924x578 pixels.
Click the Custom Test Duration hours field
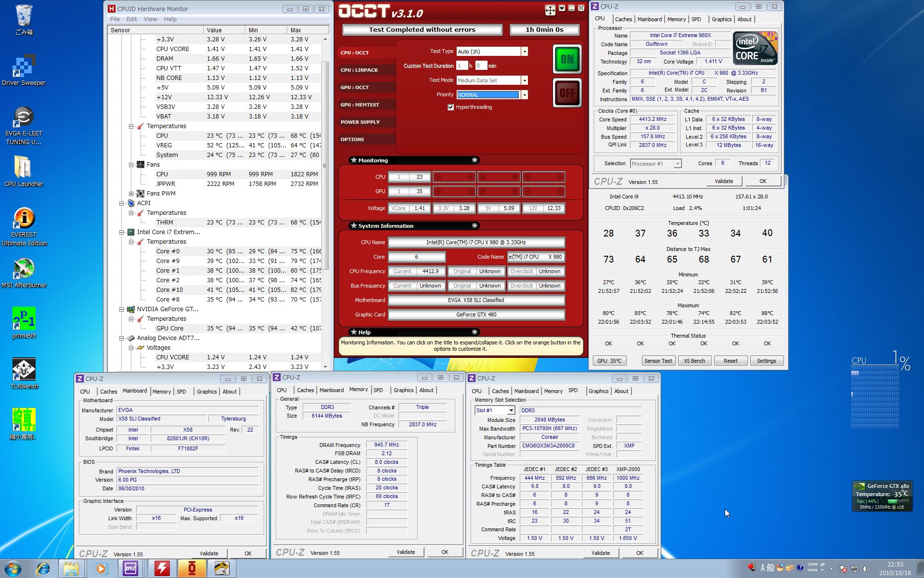point(462,66)
